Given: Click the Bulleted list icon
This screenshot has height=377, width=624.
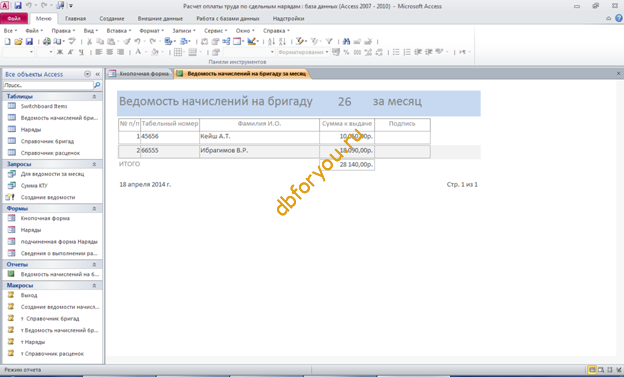Looking at the screenshot, I should click(x=396, y=52).
